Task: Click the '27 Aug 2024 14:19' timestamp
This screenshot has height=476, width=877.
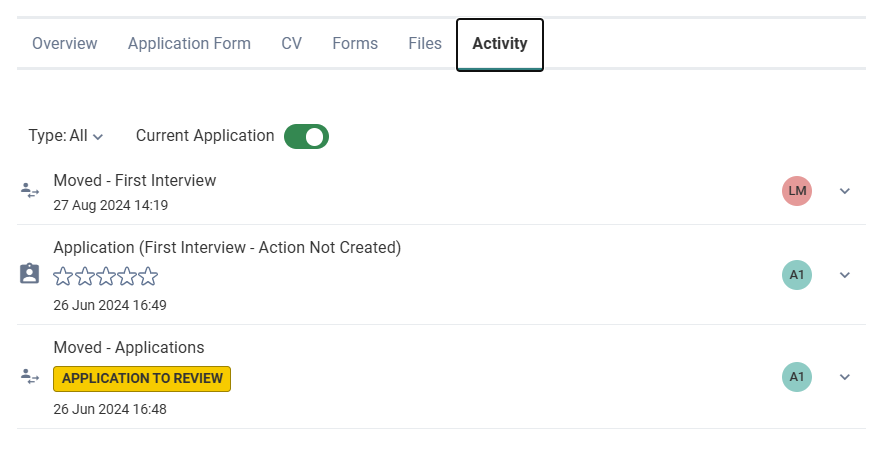Action: click(x=111, y=205)
